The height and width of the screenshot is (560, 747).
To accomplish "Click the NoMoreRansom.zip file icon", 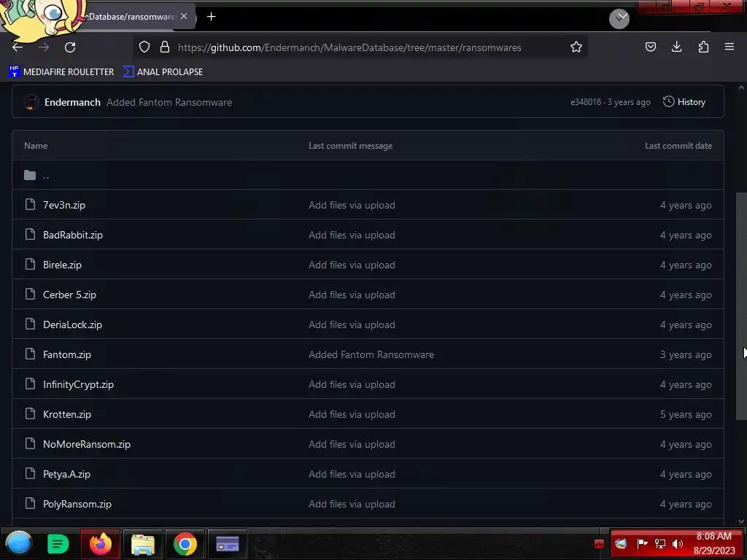I will (x=30, y=444).
